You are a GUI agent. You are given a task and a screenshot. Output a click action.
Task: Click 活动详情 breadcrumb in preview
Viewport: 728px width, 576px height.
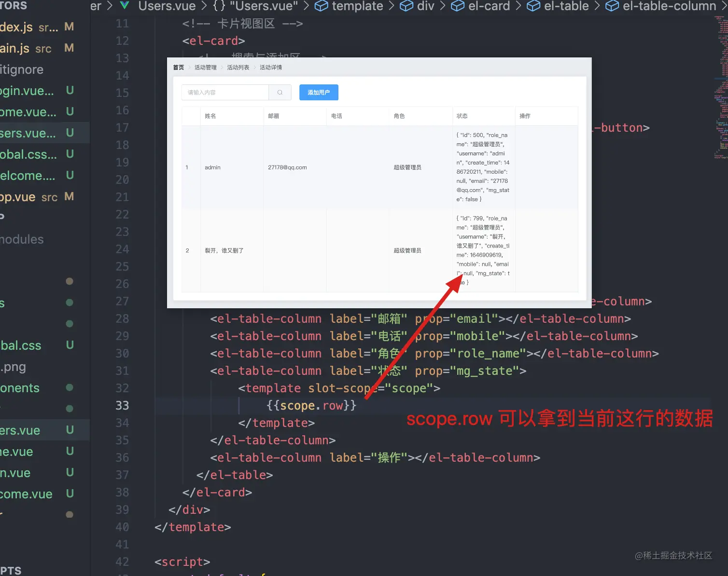271,68
